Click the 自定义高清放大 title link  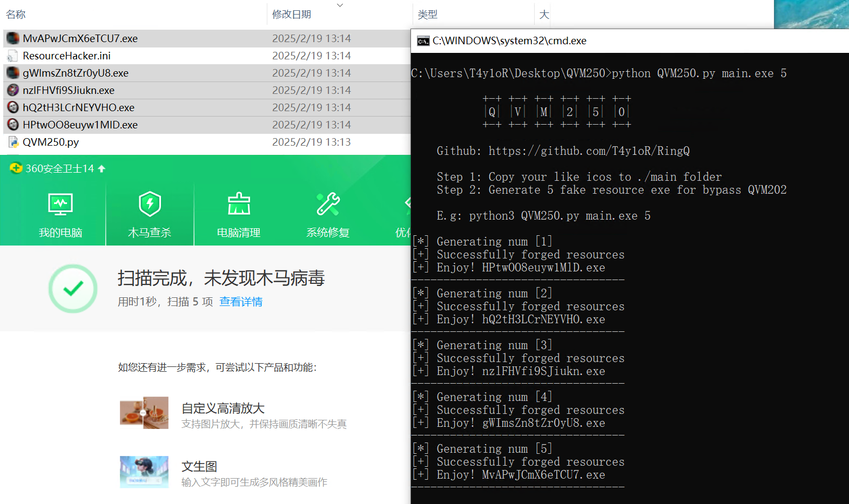pyautogui.click(x=223, y=408)
